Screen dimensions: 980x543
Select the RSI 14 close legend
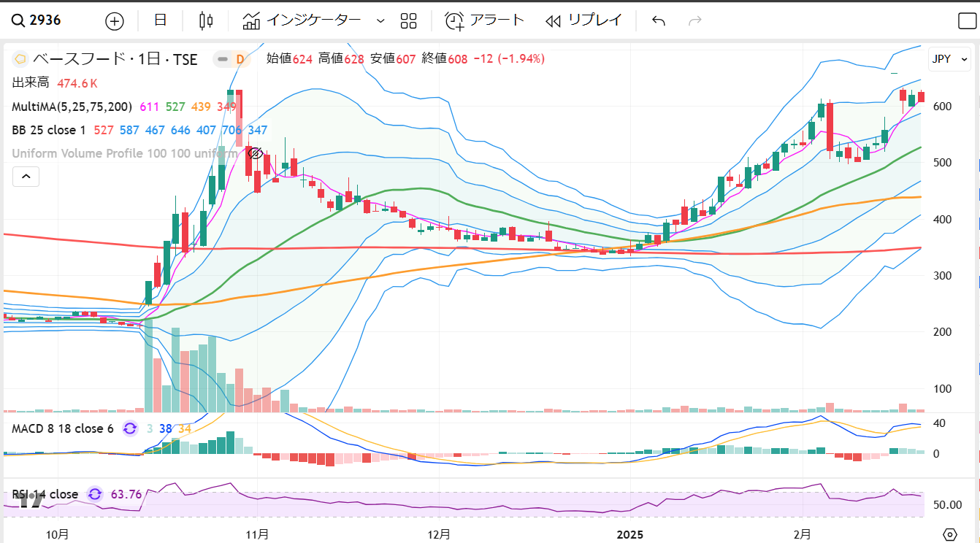tap(45, 494)
